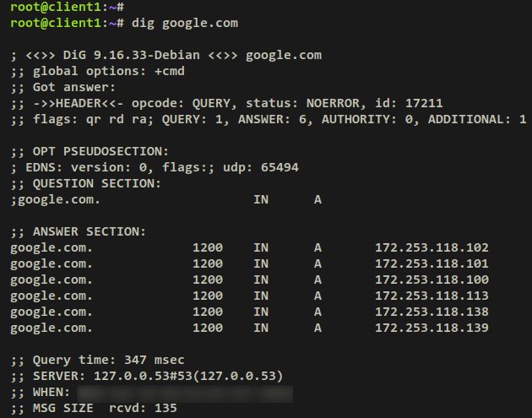This screenshot has width=532, height=418.
Task: Click the 'MSG SIZE rcvd: 135' line
Action: (94, 408)
